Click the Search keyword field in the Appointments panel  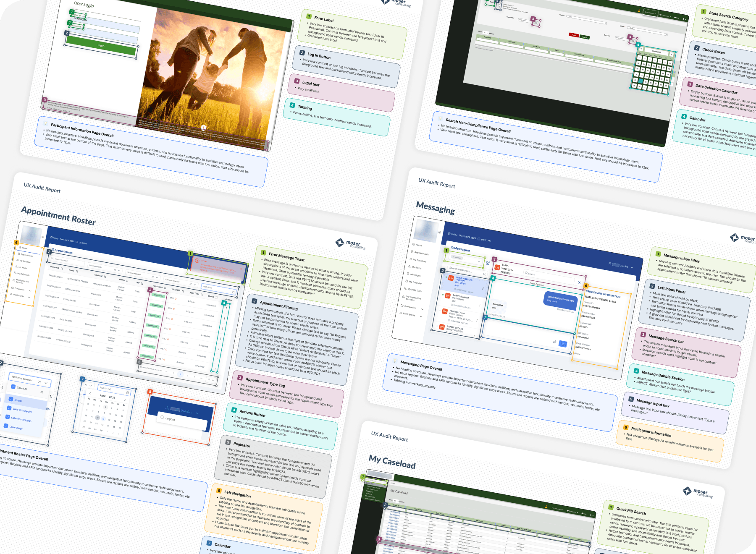pos(67,260)
